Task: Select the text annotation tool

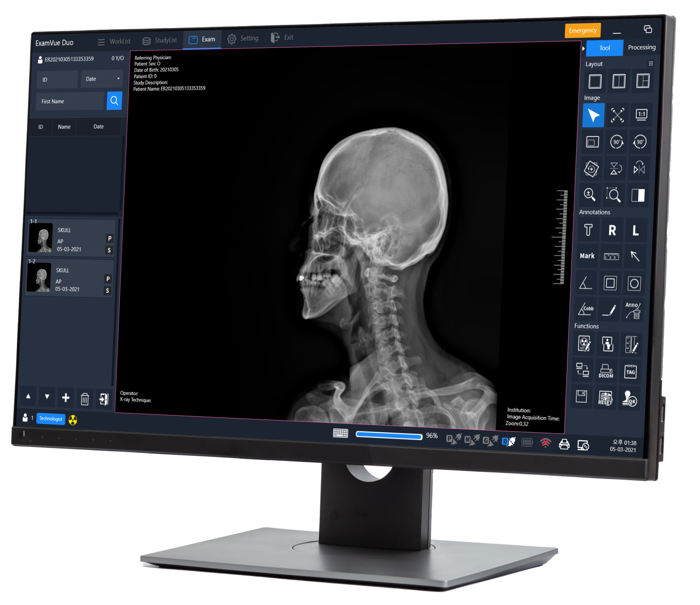Action: pyautogui.click(x=587, y=230)
